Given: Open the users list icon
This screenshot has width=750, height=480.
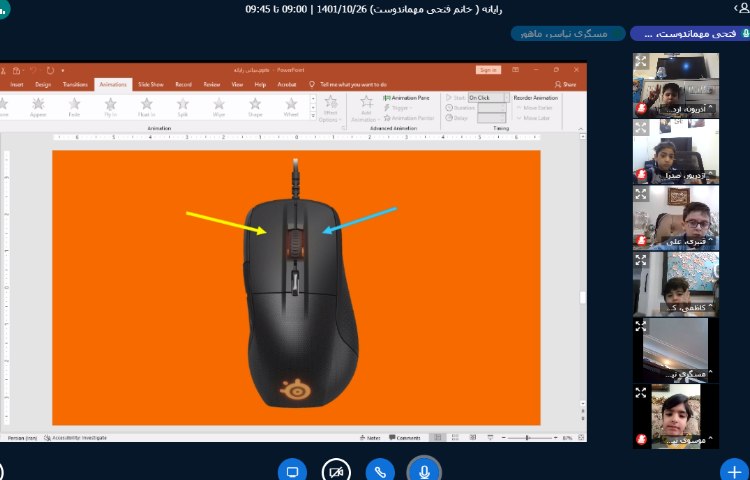Looking at the screenshot, I should [x=741, y=8].
